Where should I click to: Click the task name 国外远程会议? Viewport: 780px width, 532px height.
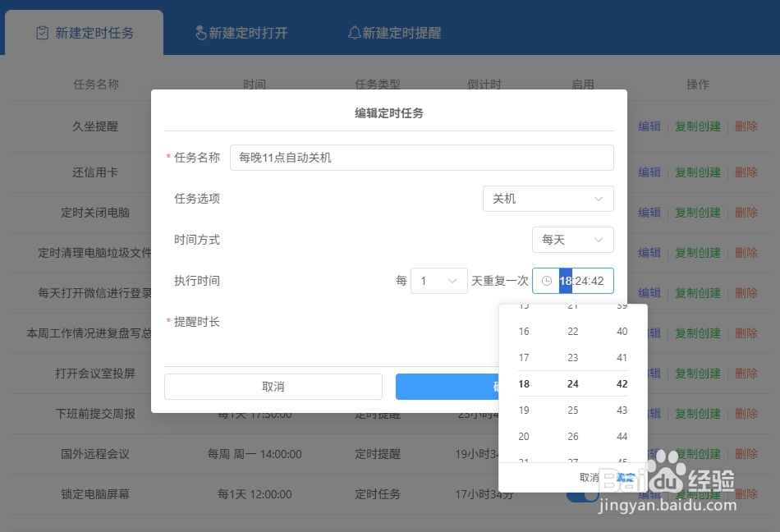95,455
